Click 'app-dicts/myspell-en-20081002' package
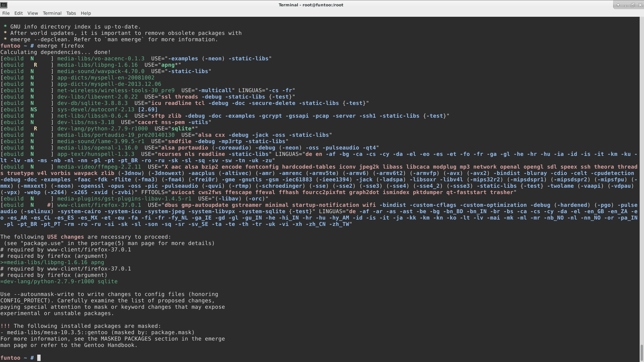This screenshot has width=644, height=362. click(106, 78)
